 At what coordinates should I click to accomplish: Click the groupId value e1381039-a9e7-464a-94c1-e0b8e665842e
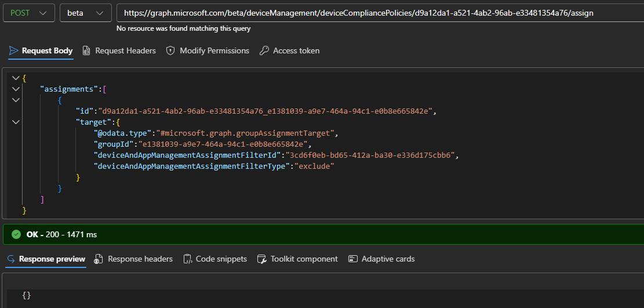pos(223,144)
